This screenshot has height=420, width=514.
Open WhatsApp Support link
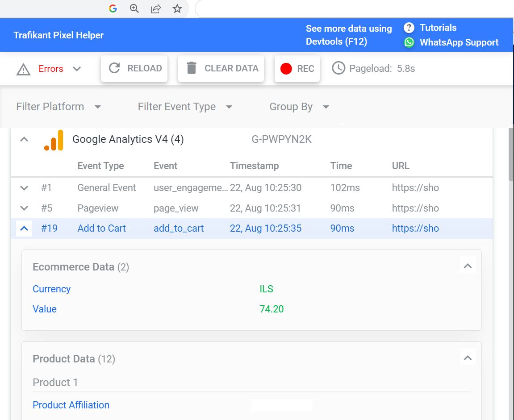point(459,42)
